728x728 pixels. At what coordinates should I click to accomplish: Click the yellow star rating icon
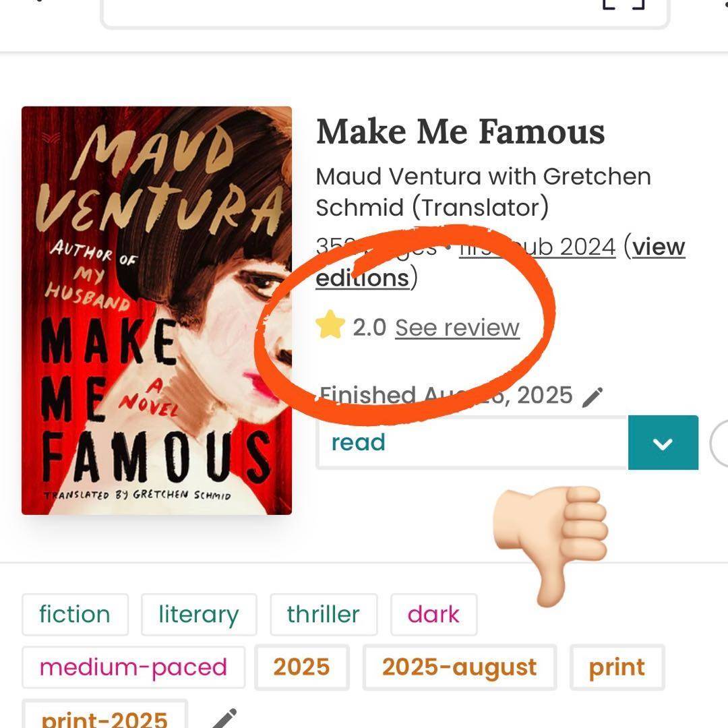[330, 327]
